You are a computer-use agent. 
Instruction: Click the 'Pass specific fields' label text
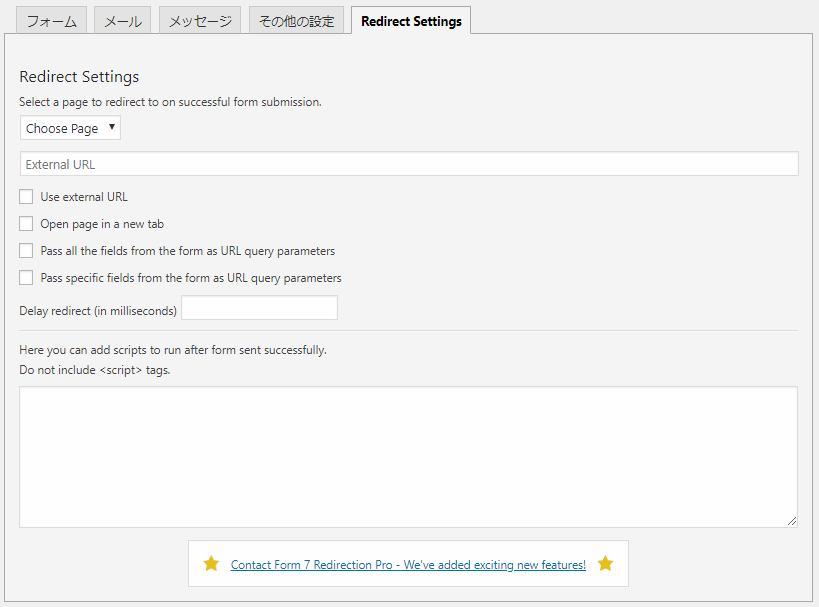191,278
